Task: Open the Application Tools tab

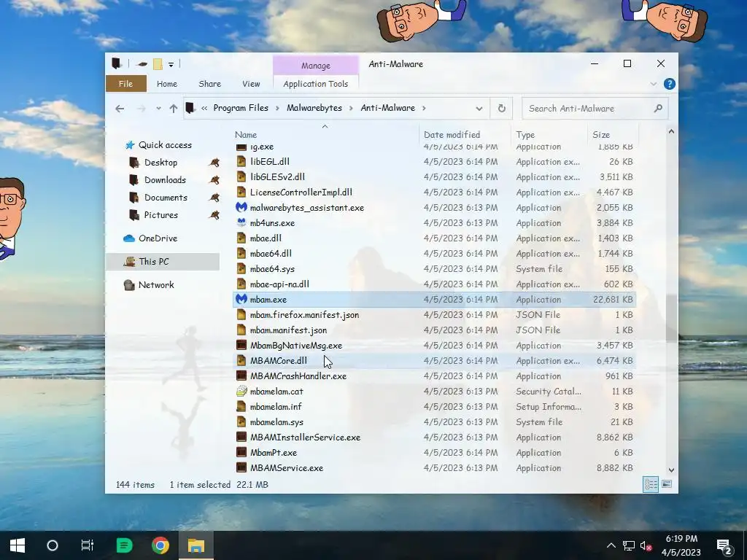Action: (315, 84)
